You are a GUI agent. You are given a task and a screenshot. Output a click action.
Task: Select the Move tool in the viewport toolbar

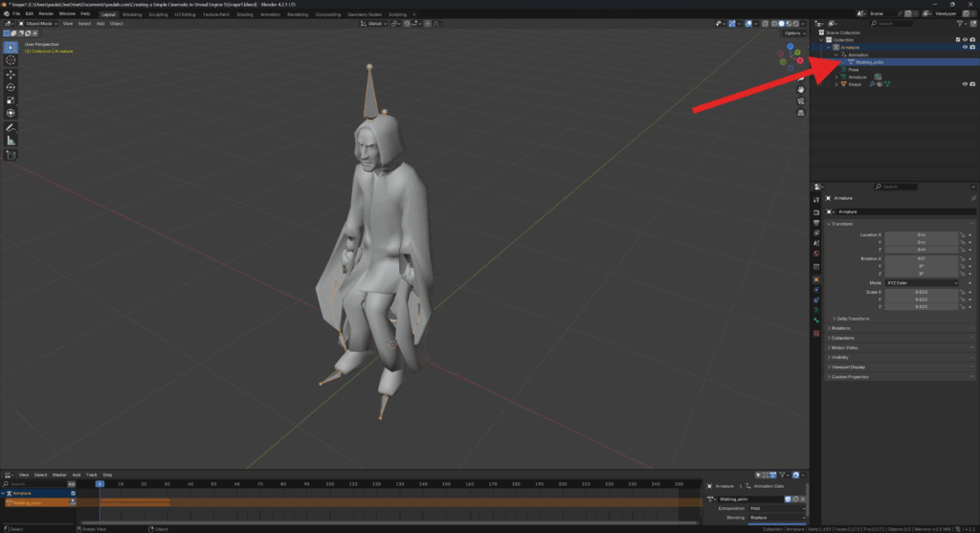[11, 74]
